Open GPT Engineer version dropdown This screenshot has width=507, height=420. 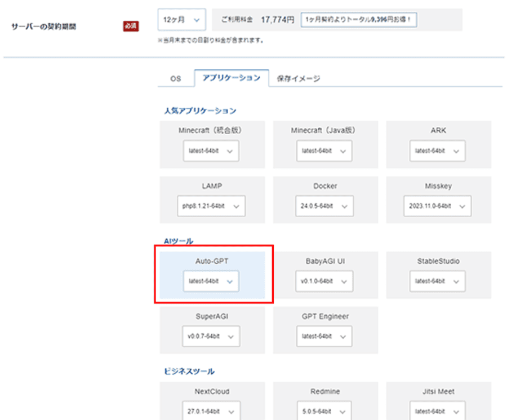(x=324, y=336)
